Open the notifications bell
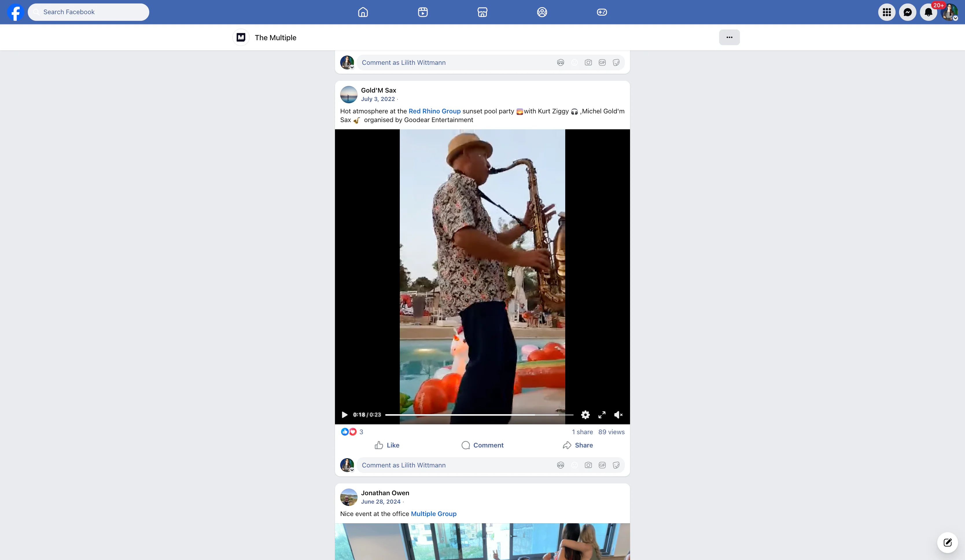This screenshot has height=560, width=965. (928, 12)
